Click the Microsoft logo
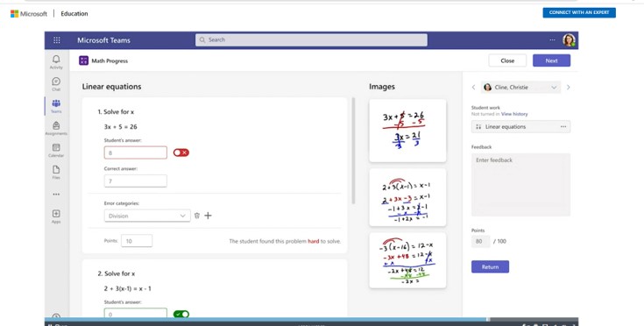 [29, 13]
